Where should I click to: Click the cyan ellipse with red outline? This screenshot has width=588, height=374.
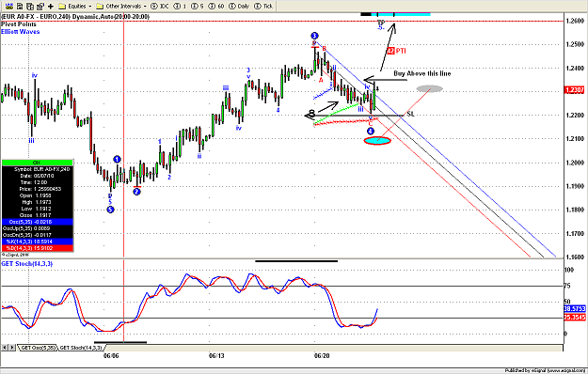click(x=377, y=141)
